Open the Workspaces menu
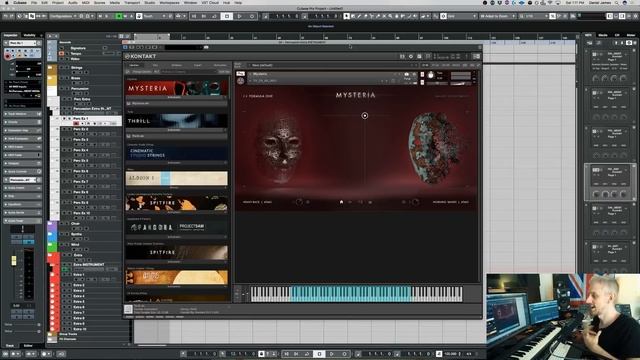The image size is (640, 360). (169, 2)
